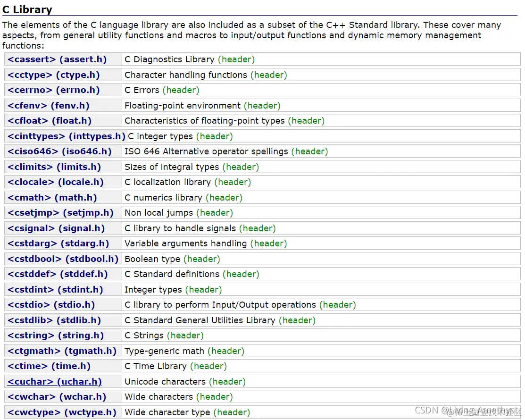The image size is (525, 420).
Task: Open the <cstdbool> (stdbool.h) header link
Action: click(x=63, y=259)
